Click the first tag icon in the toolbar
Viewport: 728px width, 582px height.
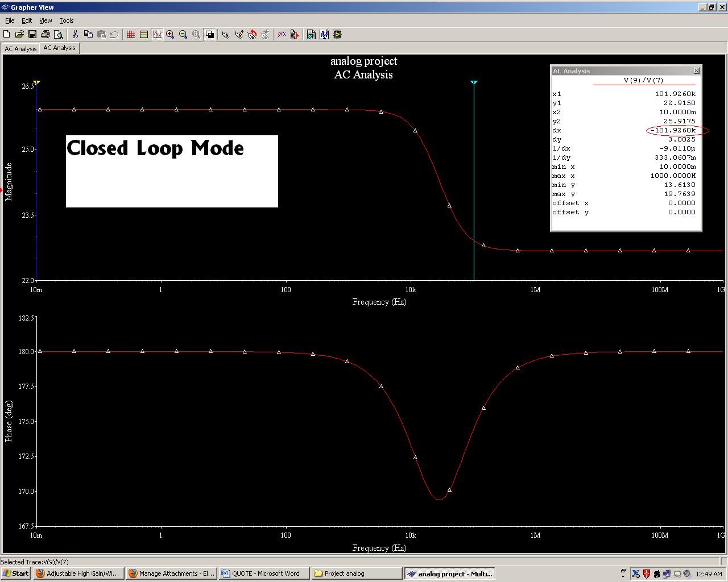coord(226,35)
